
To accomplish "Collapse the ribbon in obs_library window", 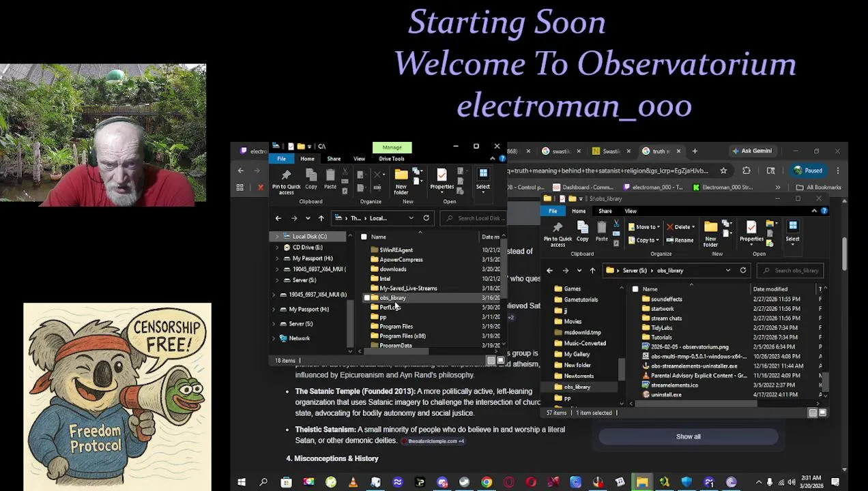I will pos(814,211).
